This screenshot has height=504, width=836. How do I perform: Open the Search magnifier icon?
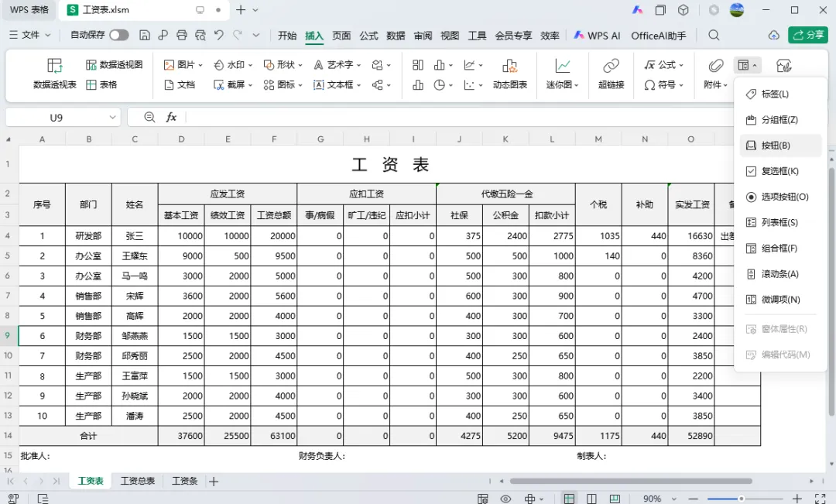pos(714,35)
